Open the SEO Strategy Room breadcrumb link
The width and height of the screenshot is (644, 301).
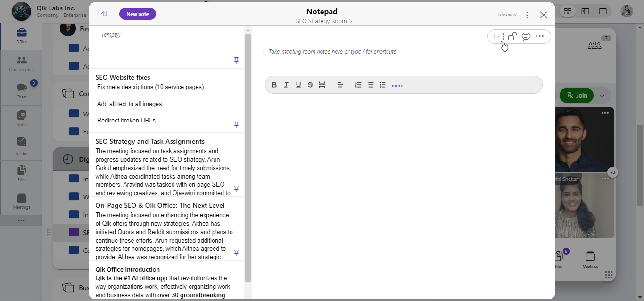pos(323,21)
